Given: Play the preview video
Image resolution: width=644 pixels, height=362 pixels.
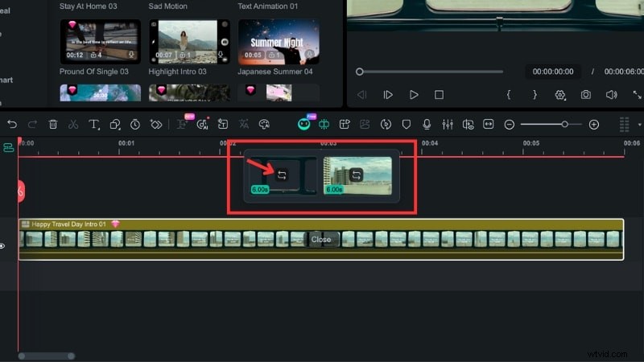Looking at the screenshot, I should pos(414,95).
